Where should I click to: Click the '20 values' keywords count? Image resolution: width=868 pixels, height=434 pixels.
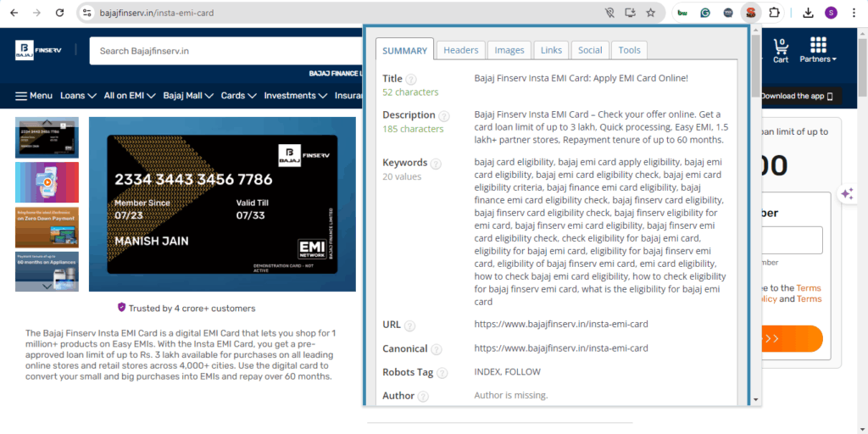(x=402, y=176)
